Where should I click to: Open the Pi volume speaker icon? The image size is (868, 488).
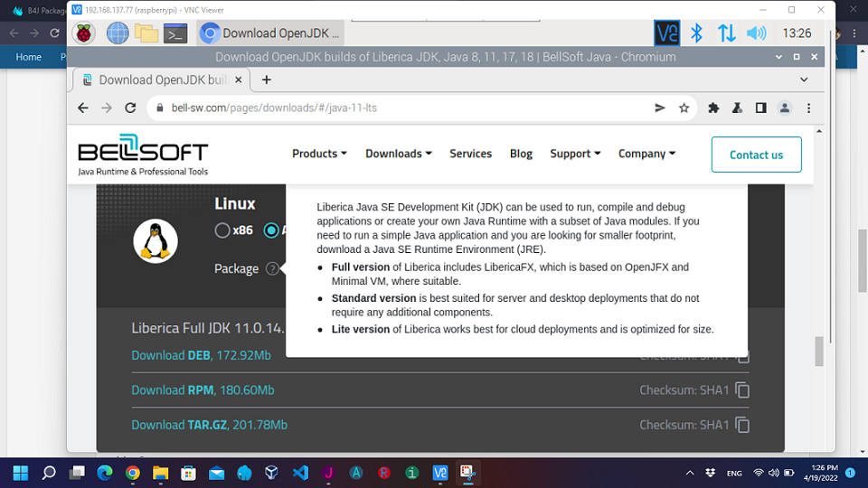(x=756, y=33)
